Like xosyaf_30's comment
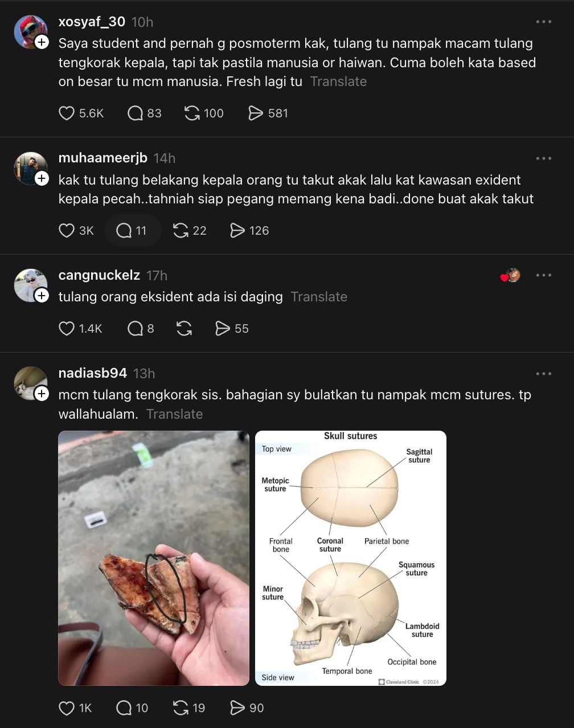 coord(67,113)
